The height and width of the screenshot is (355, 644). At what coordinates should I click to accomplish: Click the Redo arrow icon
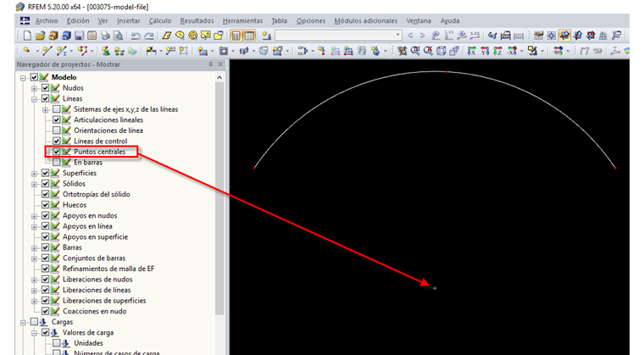tap(148, 36)
